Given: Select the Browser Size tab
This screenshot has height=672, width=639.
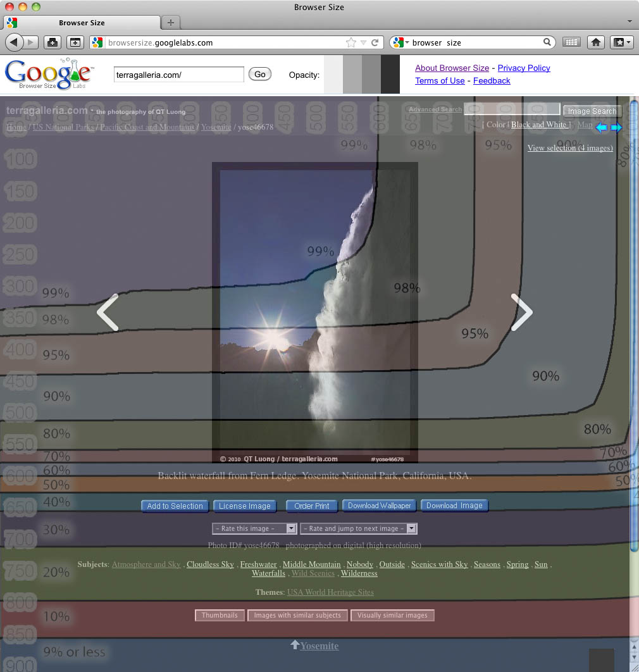Looking at the screenshot, I should pos(82,23).
